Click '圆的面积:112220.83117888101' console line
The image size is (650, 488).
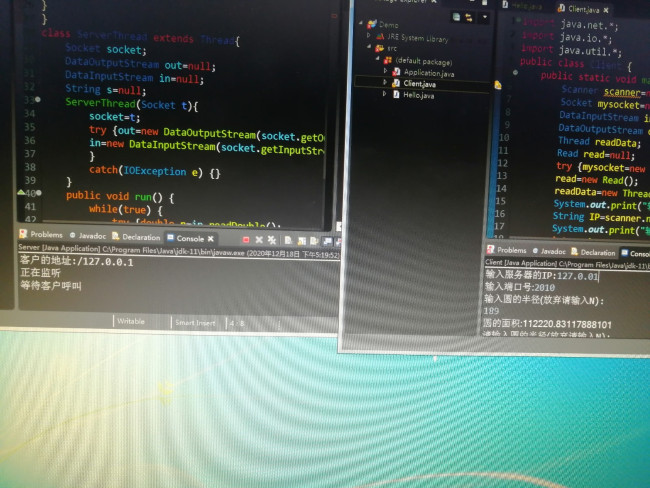(547, 323)
